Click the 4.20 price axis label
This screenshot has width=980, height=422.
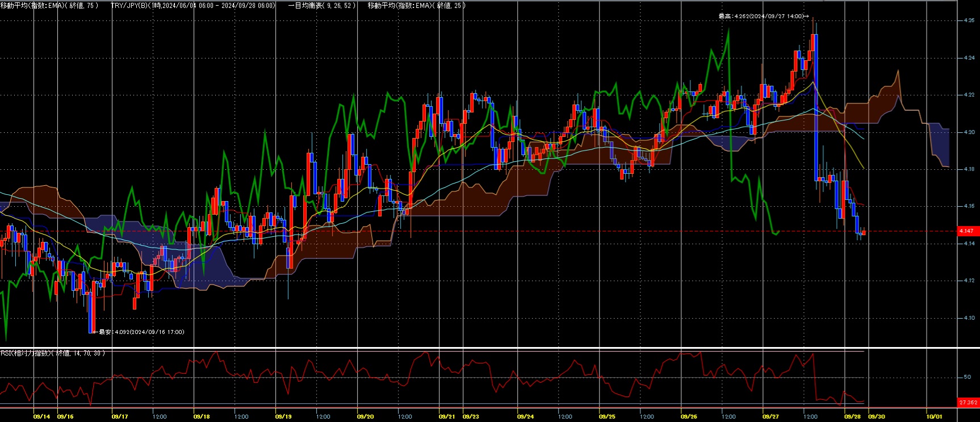969,132
